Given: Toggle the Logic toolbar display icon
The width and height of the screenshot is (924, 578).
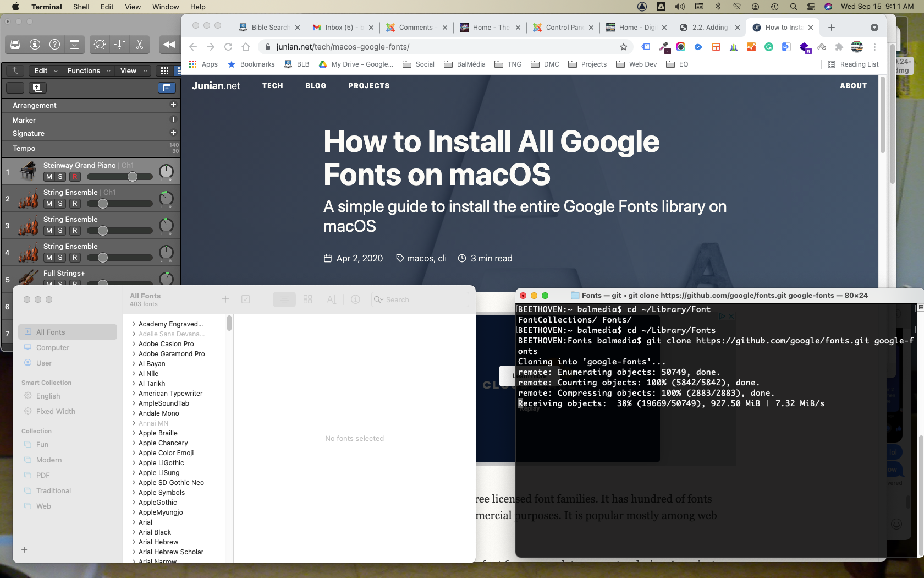Looking at the screenshot, I should pos(74,45).
